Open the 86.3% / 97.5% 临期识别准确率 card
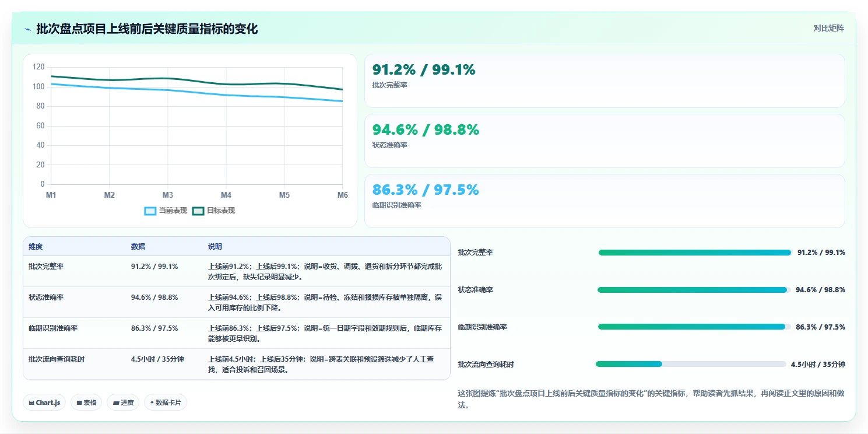868x434 pixels. [x=605, y=201]
